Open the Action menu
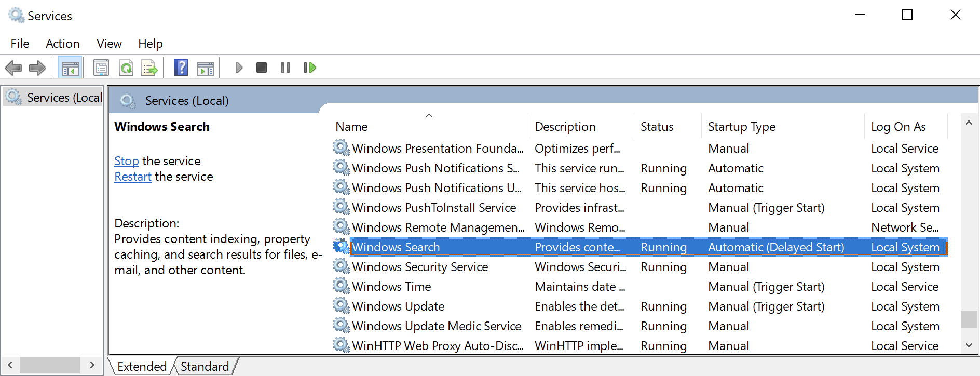Screen dimensions: 980x376 [63, 44]
